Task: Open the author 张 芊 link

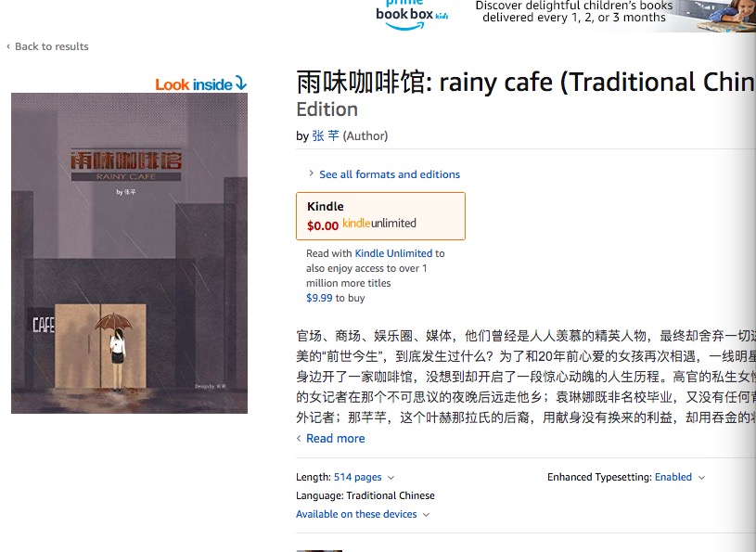Action: (326, 136)
